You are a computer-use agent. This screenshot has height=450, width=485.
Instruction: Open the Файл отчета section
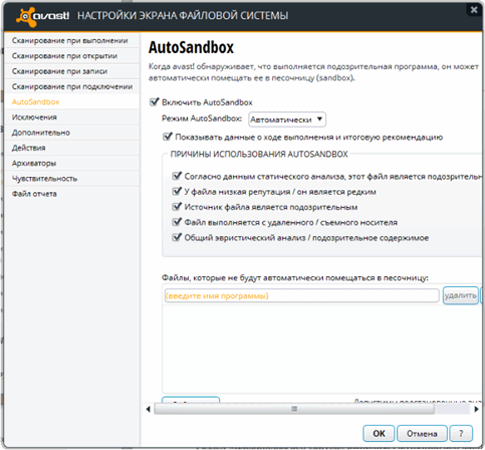[x=72, y=194]
